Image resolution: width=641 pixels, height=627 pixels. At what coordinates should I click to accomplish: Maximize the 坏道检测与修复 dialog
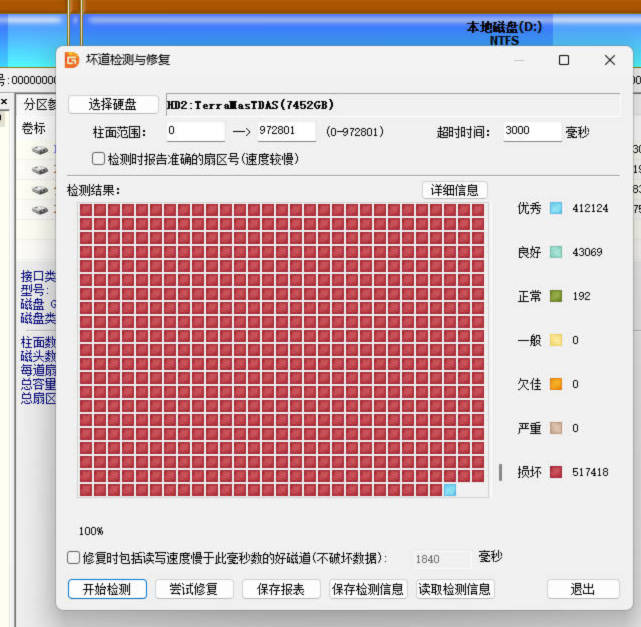point(564,60)
